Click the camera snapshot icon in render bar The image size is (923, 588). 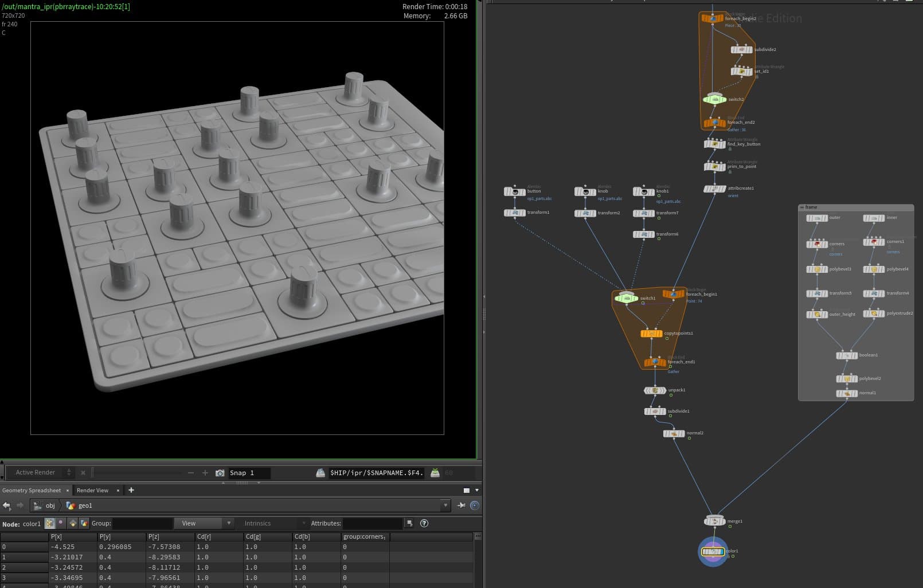(x=220, y=473)
